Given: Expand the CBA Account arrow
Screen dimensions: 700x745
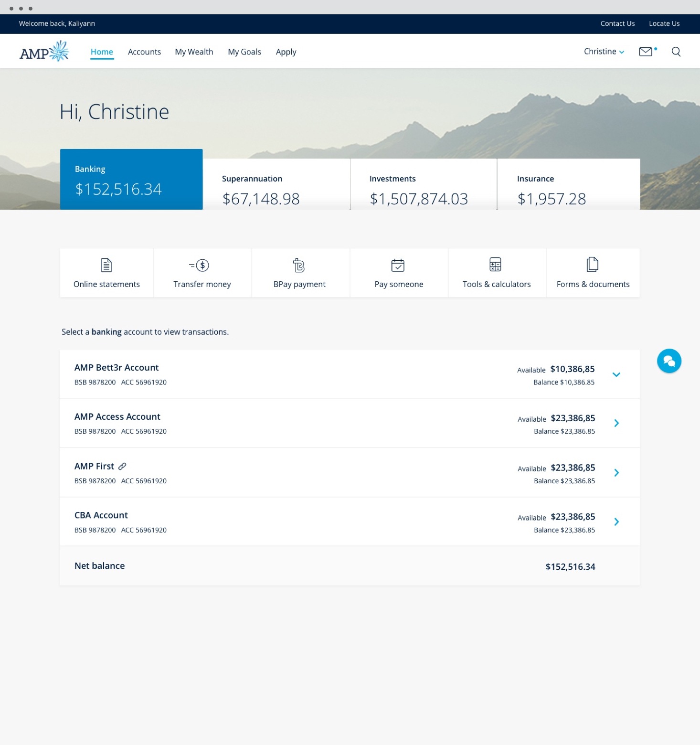Looking at the screenshot, I should point(616,521).
